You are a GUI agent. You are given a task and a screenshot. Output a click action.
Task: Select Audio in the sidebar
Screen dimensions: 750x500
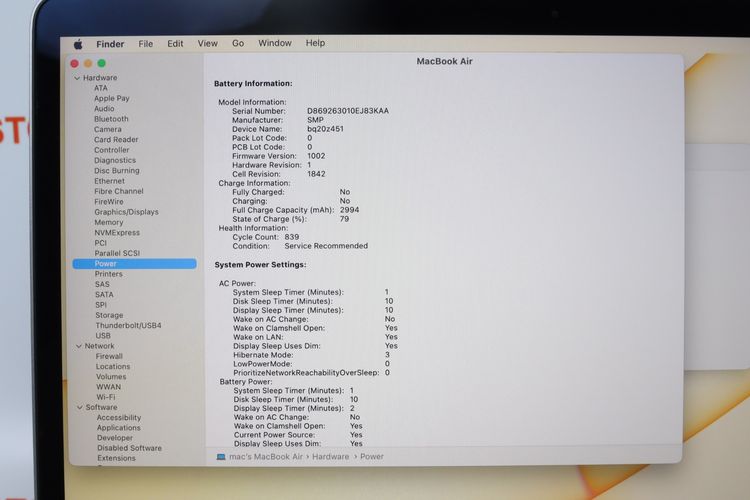point(104,109)
